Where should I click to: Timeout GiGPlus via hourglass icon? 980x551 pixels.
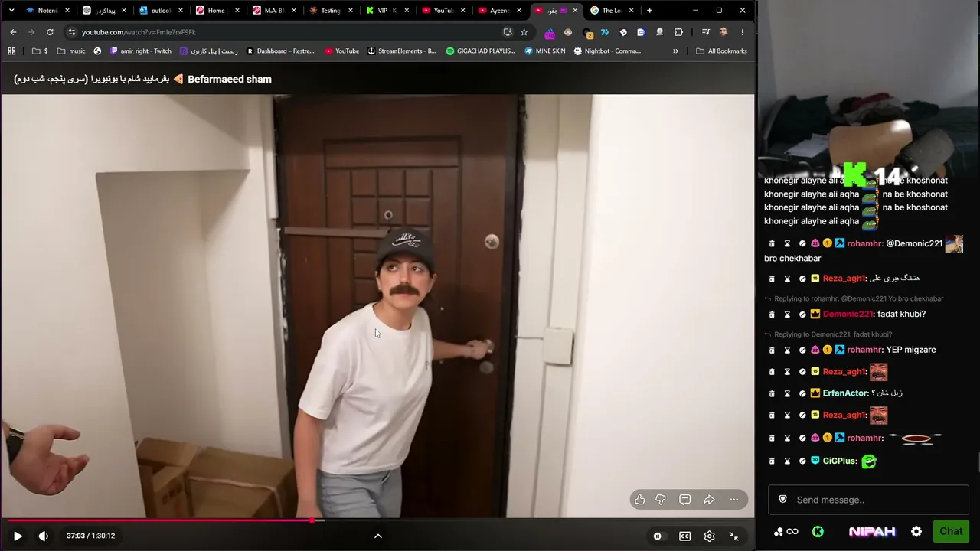[787, 461]
